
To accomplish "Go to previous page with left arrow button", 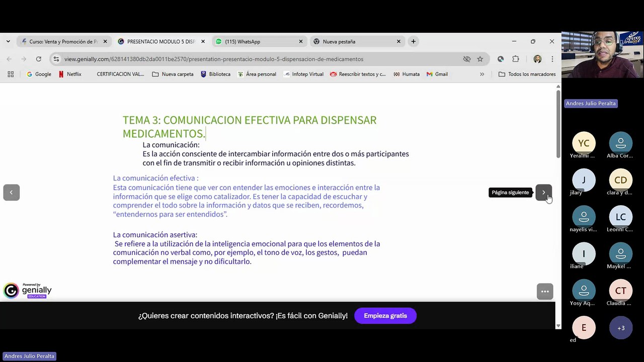I will pos(11,193).
